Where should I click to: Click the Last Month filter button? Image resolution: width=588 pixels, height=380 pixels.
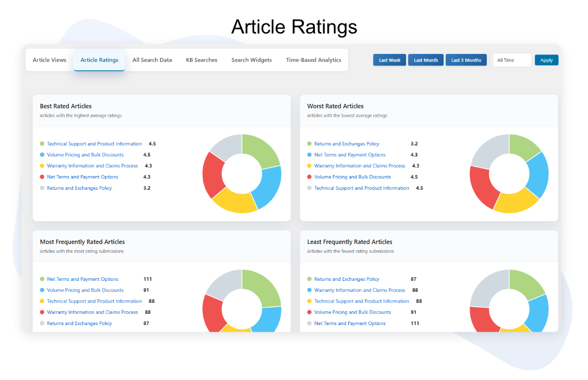click(x=425, y=60)
